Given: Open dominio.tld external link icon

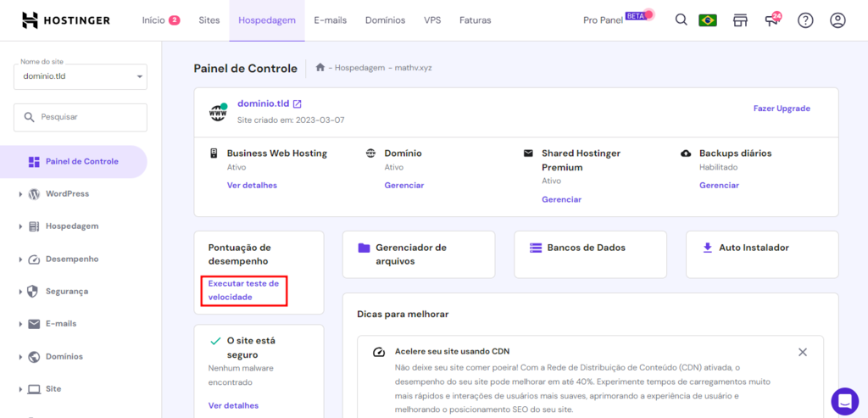Looking at the screenshot, I should 298,103.
